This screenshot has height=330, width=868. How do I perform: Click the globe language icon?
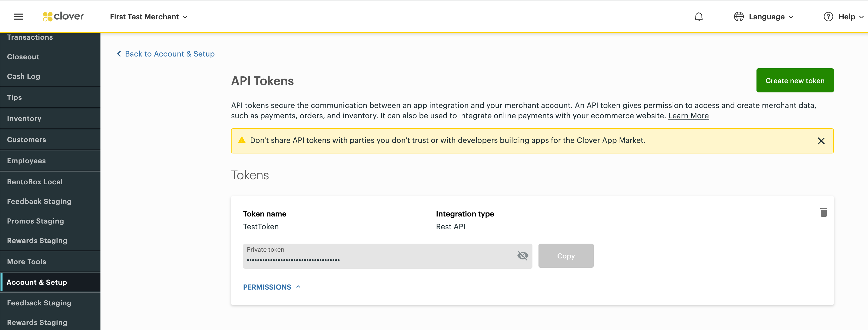(739, 17)
